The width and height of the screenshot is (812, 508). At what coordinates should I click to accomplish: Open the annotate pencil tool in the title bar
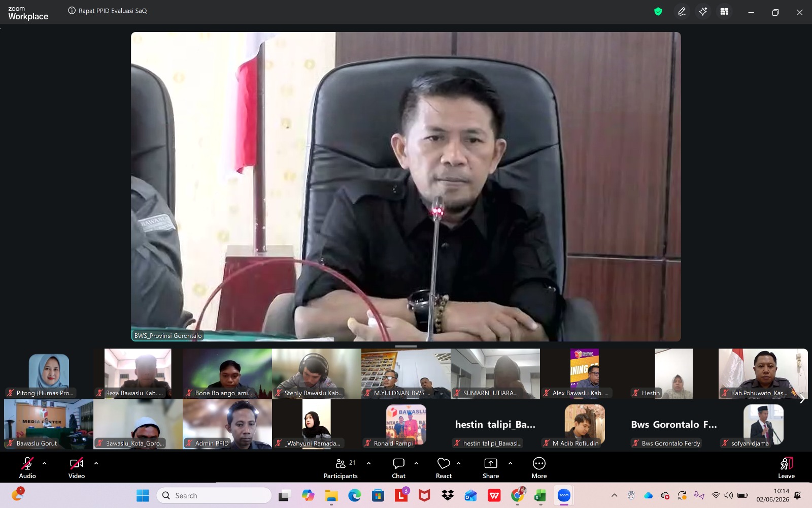pos(682,12)
